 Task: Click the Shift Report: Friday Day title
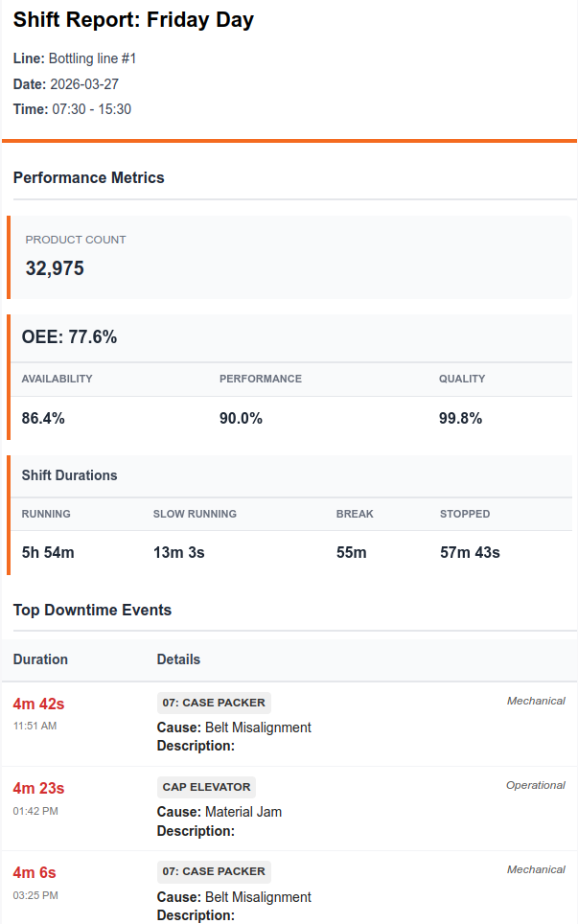(133, 20)
